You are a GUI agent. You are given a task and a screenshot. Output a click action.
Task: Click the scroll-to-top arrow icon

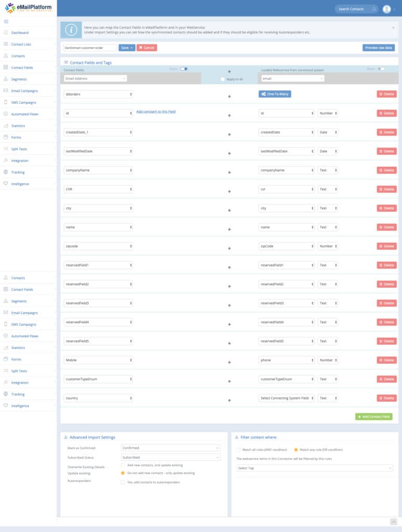393,522
